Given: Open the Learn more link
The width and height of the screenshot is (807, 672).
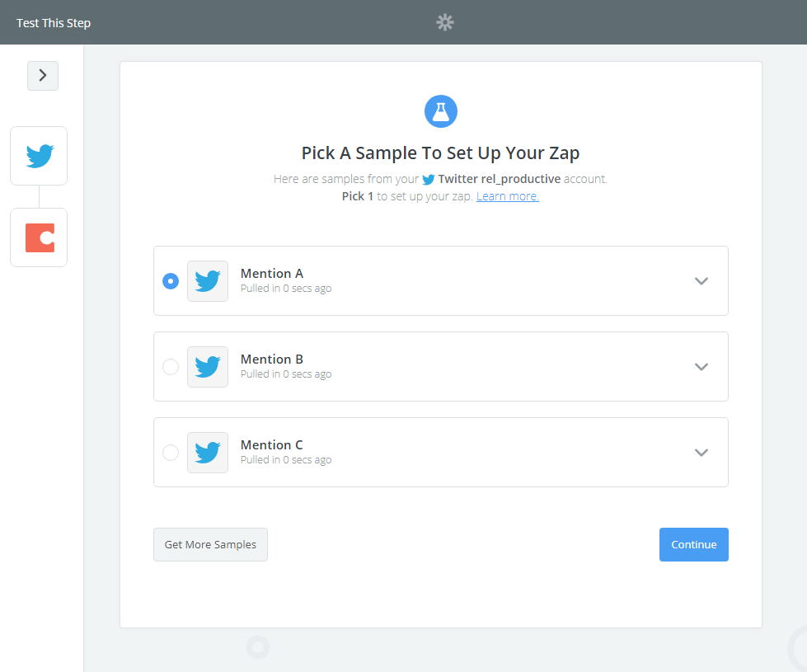Looking at the screenshot, I should [x=508, y=196].
